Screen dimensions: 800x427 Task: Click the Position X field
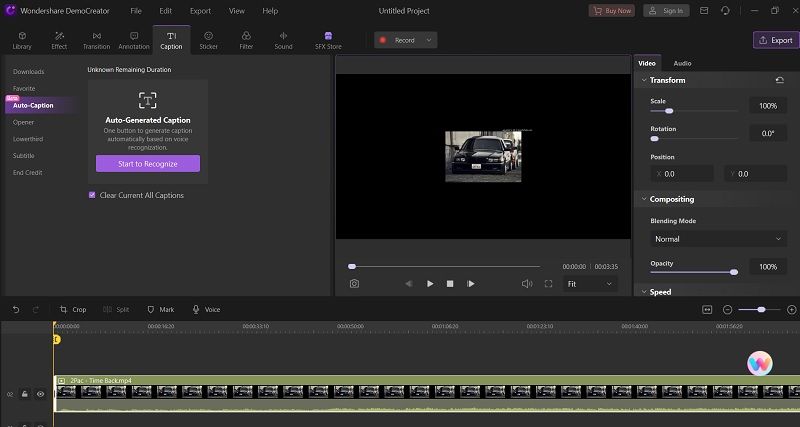682,174
